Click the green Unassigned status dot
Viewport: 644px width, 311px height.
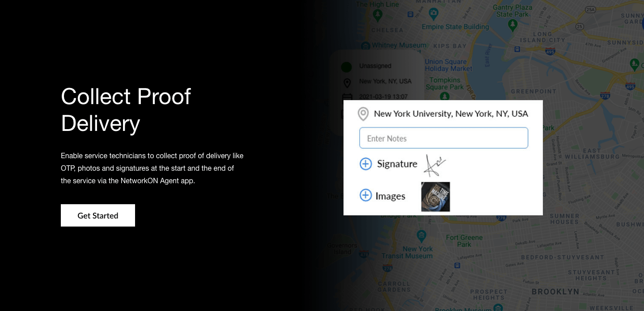pyautogui.click(x=347, y=67)
